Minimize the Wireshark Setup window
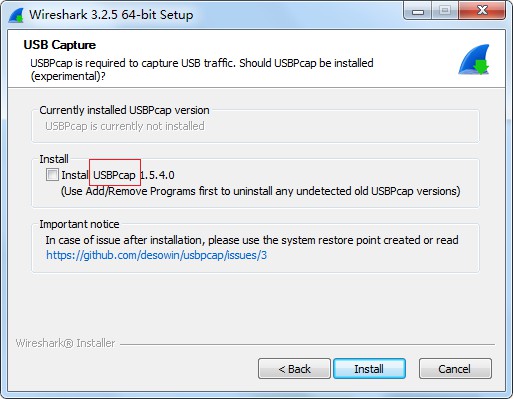Viewport: 513px width, 399px height. [418, 11]
